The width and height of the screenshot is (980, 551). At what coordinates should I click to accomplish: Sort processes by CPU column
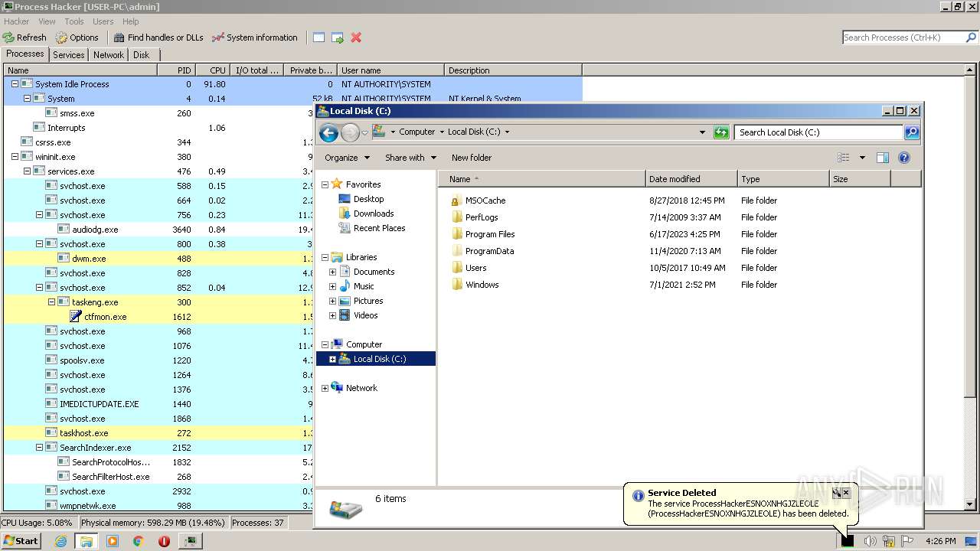click(212, 70)
